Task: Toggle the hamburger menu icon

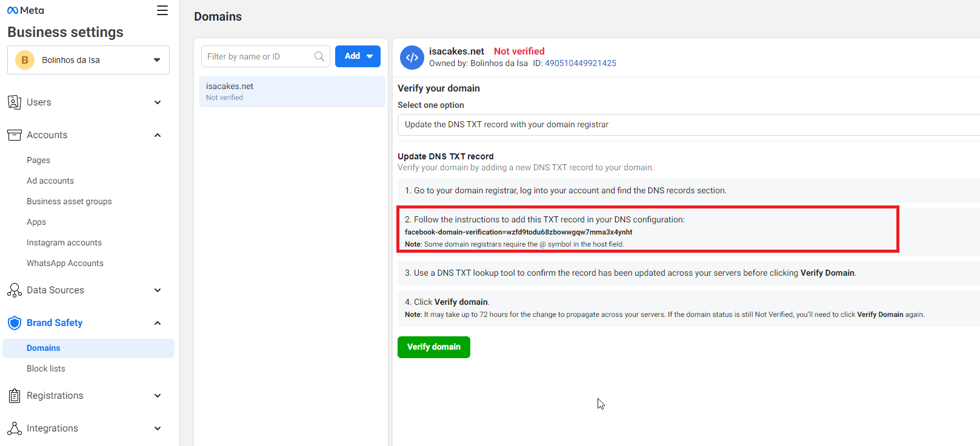Action: (x=162, y=10)
